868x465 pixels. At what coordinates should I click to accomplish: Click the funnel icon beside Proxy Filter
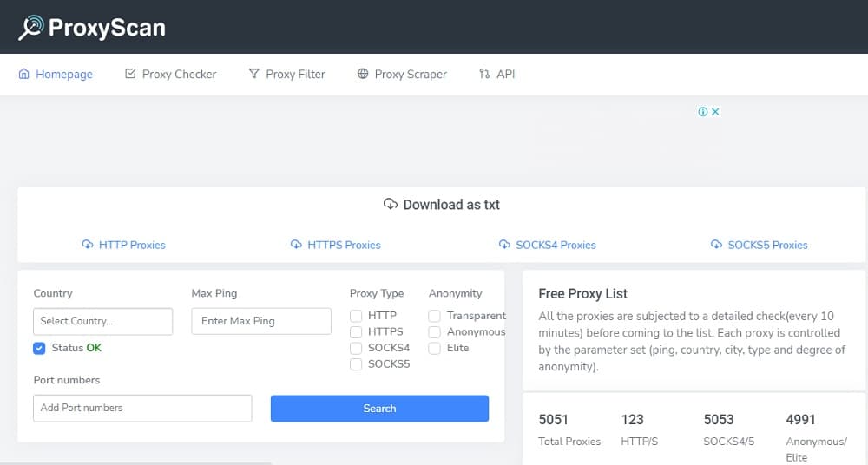253,74
